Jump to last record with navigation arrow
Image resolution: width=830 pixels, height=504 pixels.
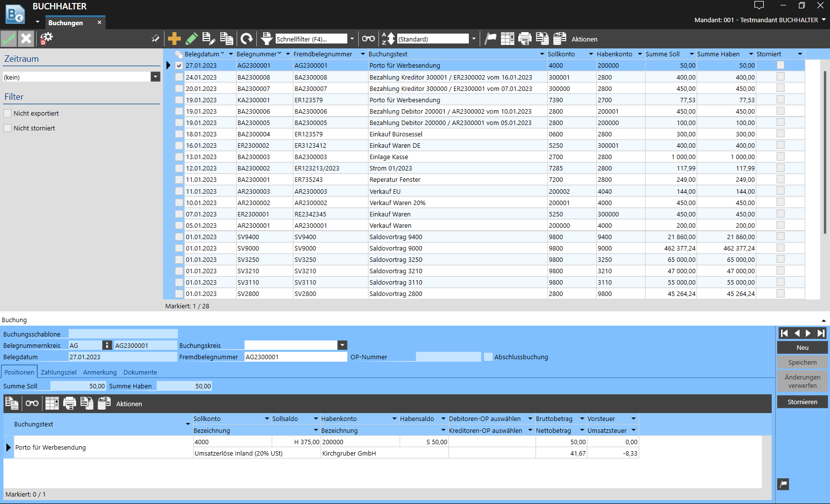point(821,333)
